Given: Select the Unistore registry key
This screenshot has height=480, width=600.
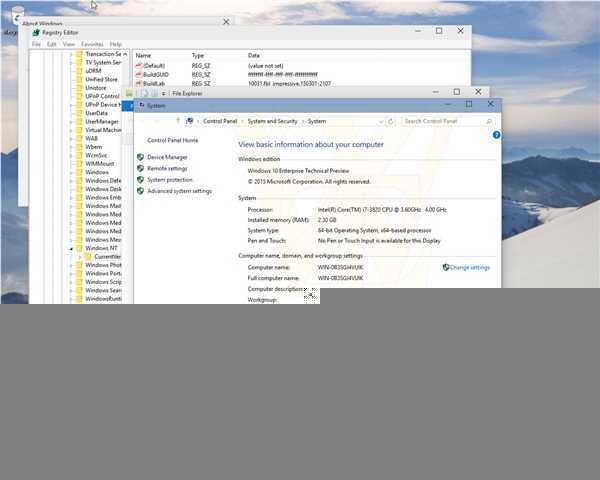Looking at the screenshot, I should click(x=96, y=88).
